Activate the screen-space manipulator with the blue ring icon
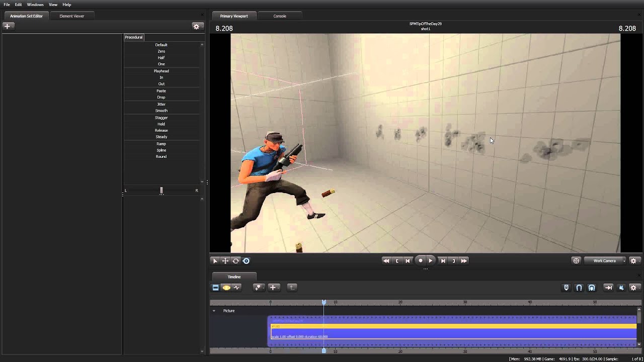Viewport: 644px width, 362px height. click(x=246, y=260)
